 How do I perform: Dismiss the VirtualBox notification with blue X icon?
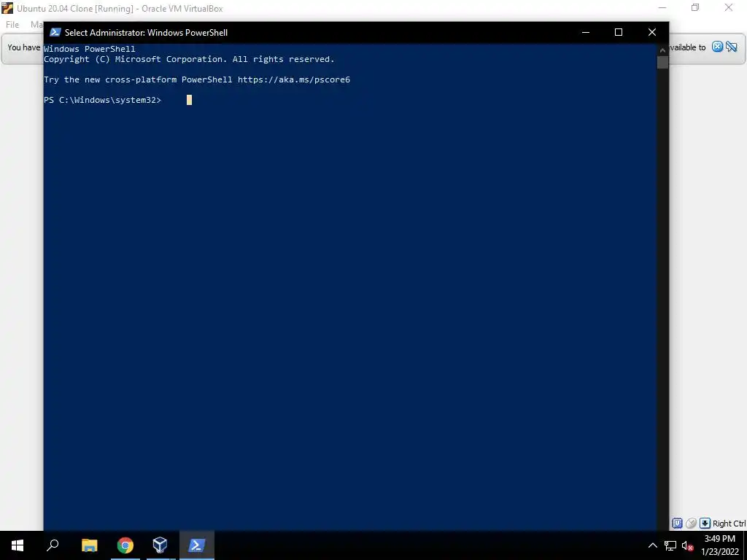(717, 47)
